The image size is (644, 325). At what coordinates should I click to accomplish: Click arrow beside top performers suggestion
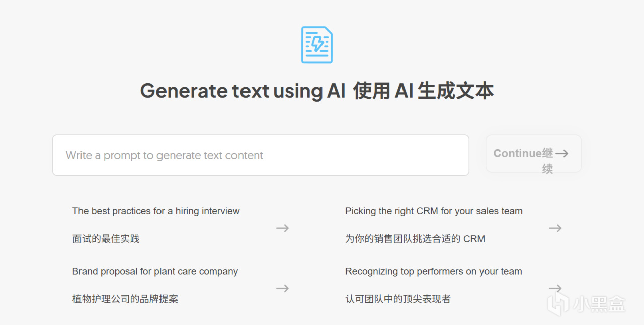click(555, 288)
